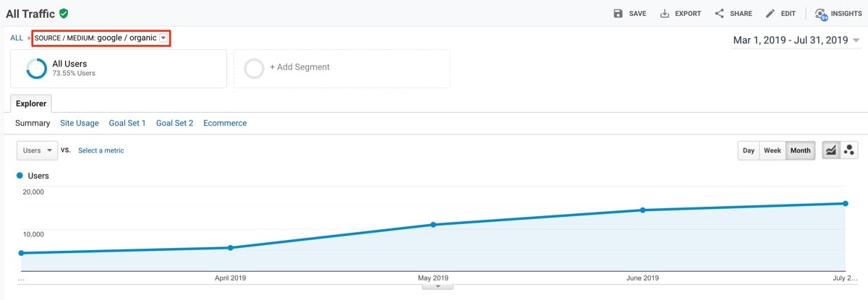Click the July data point on chart

[x=845, y=203]
